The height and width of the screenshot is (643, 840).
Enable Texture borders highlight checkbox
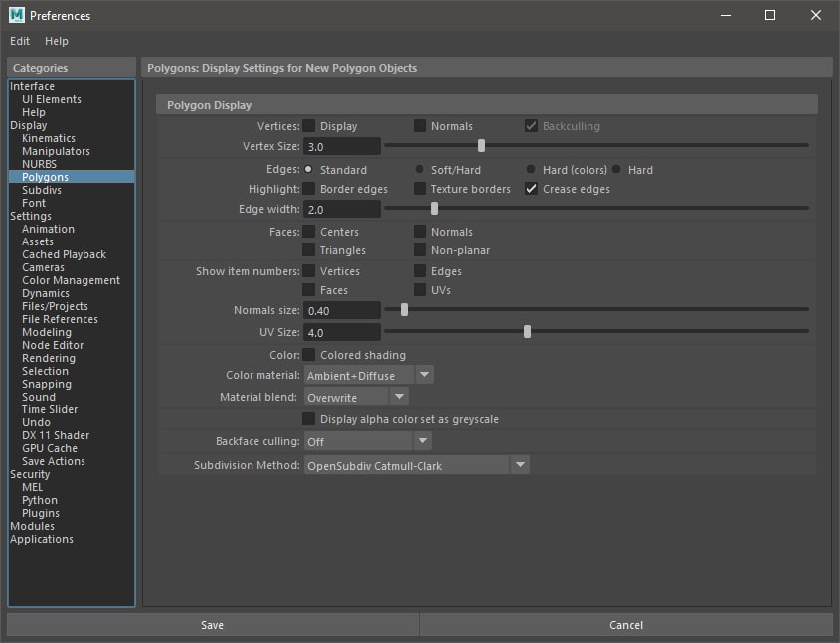tap(420, 189)
